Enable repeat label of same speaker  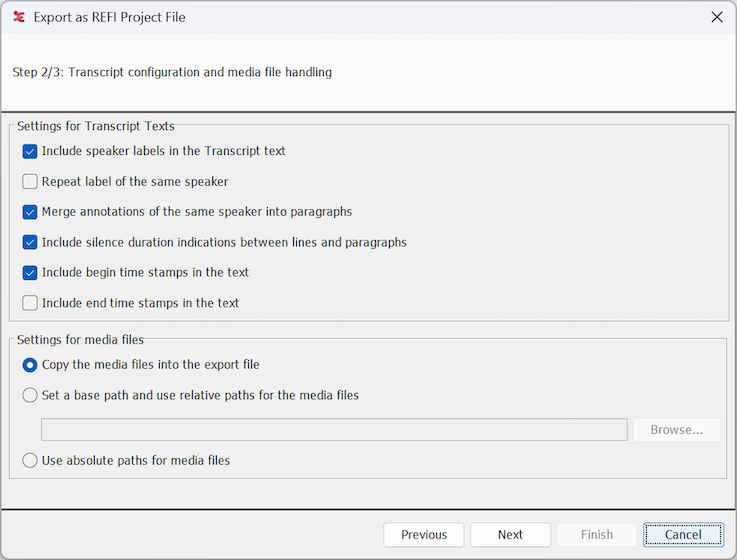coord(30,182)
